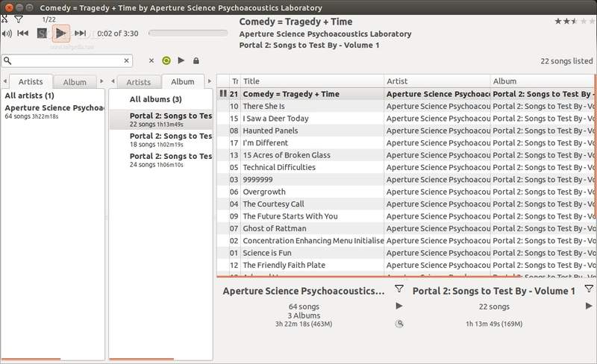This screenshot has width=597, height=364.
Task: Select song The Future Starts With You
Action: pyautogui.click(x=406, y=216)
